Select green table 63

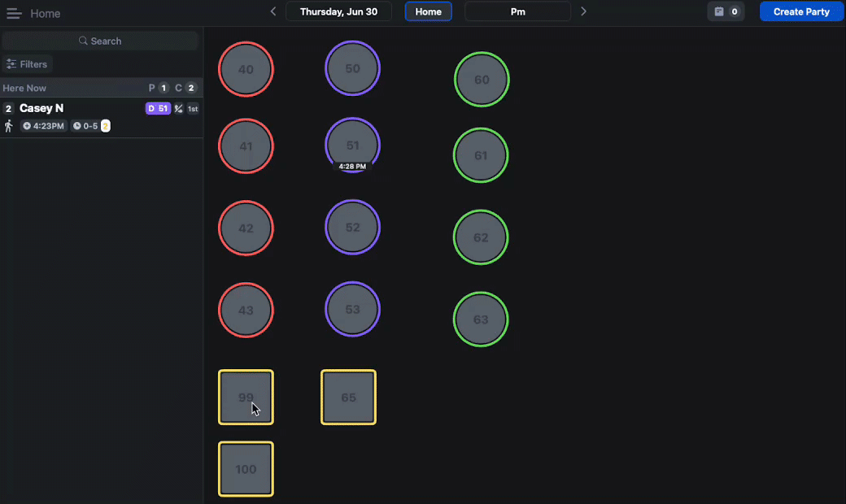[x=481, y=319]
